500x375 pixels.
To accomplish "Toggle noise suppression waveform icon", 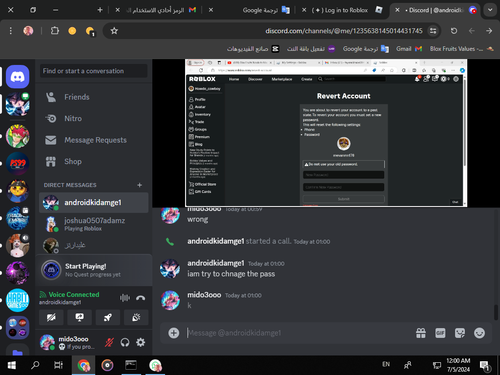I will [125, 298].
